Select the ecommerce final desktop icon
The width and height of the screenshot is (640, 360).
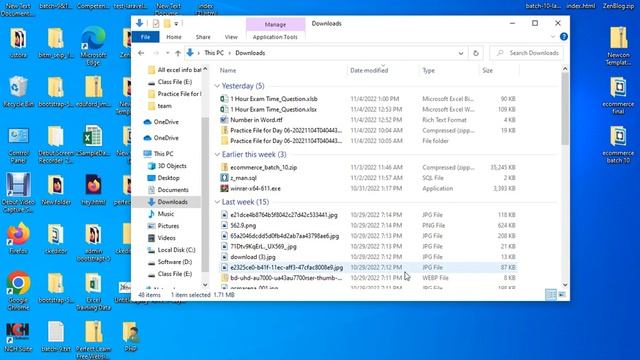[618, 95]
